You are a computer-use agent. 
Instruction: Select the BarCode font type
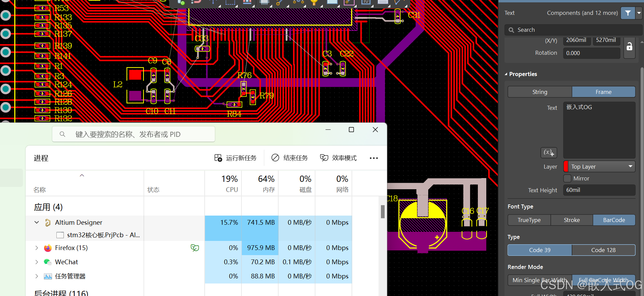614,220
